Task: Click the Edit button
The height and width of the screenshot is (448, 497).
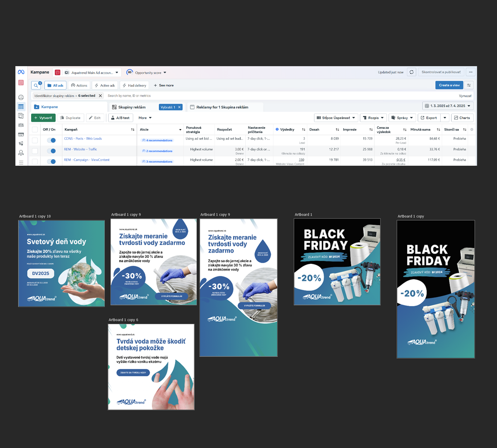Action: click(95, 118)
